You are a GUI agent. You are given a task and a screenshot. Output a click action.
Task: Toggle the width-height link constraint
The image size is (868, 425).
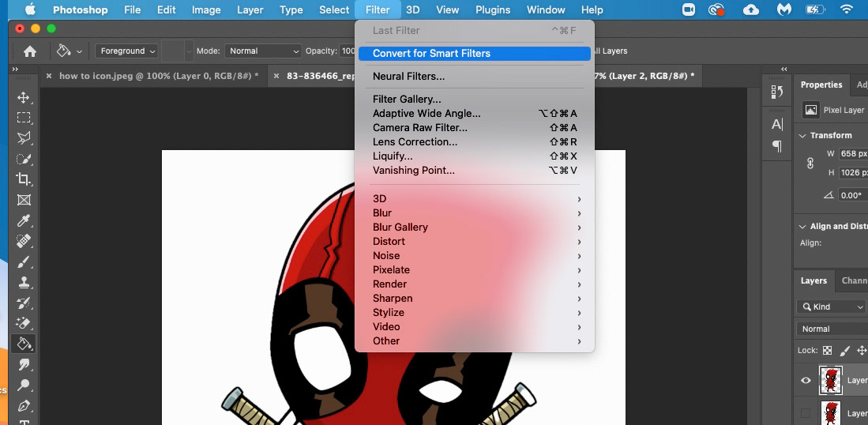tap(810, 164)
